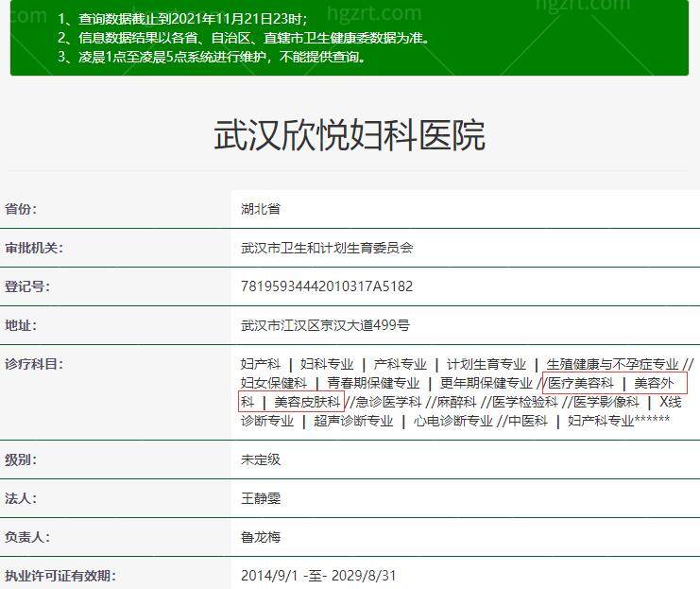Screen dimensions: 700x589
Task: Click 中医科 in the department list
Action: pyautogui.click(x=528, y=421)
